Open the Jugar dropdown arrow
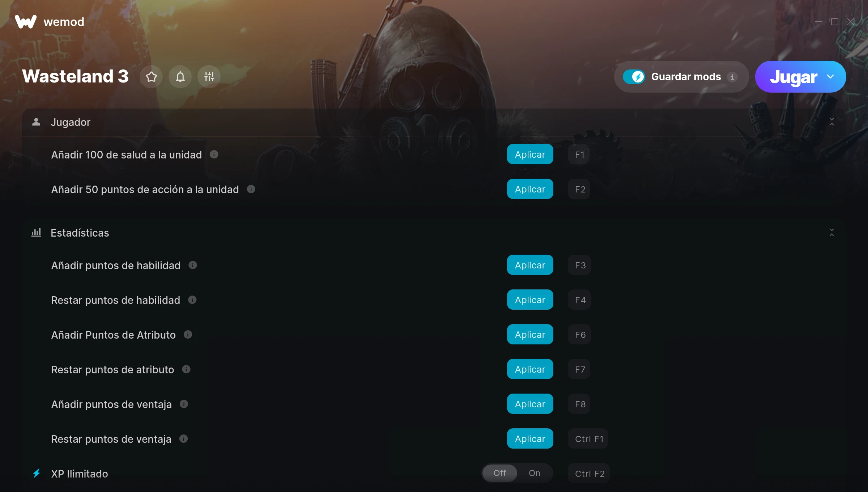This screenshot has height=492, width=868. pos(830,77)
